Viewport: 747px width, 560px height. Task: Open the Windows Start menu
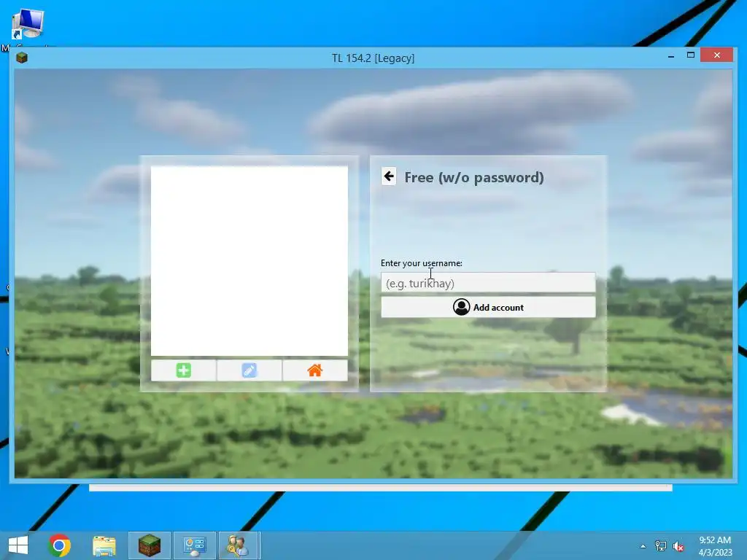tap(18, 545)
